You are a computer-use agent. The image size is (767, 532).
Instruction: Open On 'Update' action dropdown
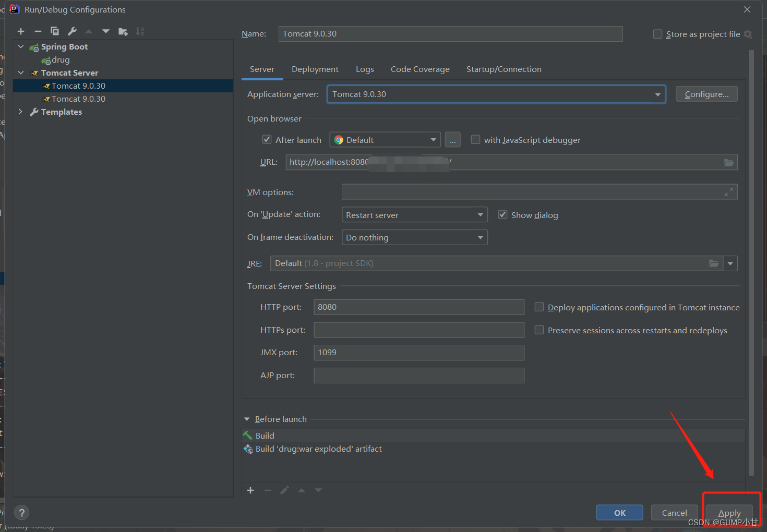click(415, 215)
